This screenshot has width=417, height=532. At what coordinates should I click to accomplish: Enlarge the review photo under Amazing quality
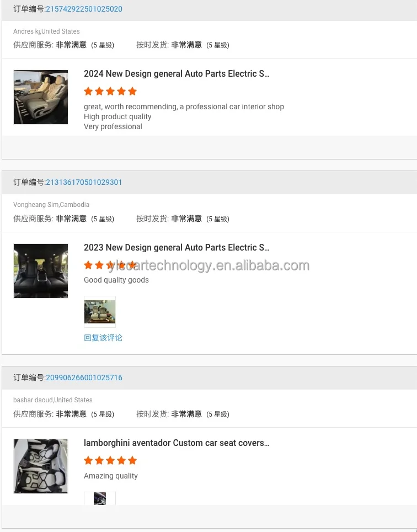[100, 498]
